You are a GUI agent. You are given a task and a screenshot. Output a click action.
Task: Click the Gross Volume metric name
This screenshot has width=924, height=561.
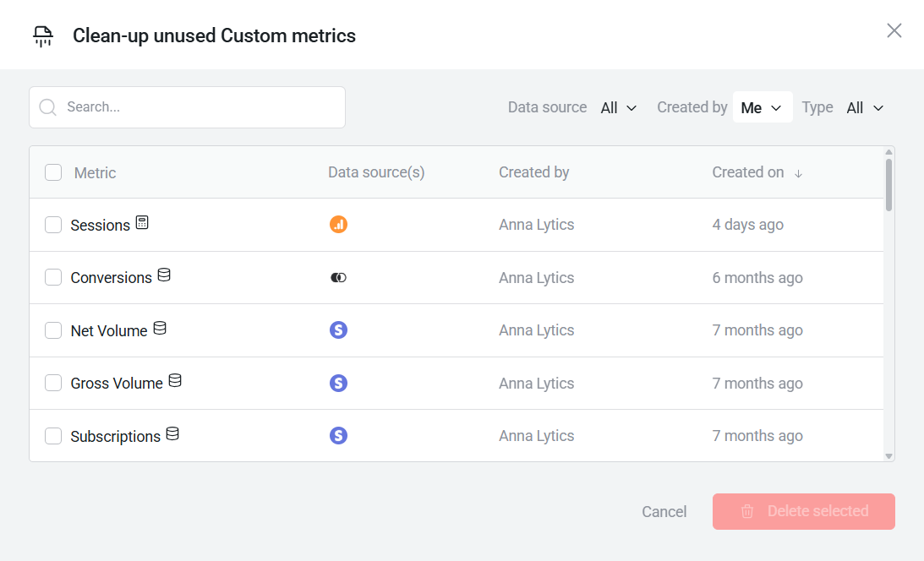click(117, 384)
